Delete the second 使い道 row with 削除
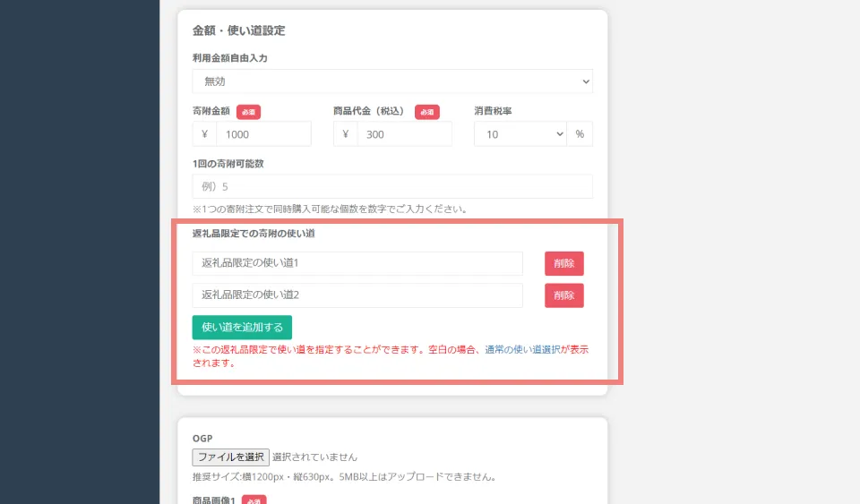Viewport: 860px width, 504px height. 563,295
